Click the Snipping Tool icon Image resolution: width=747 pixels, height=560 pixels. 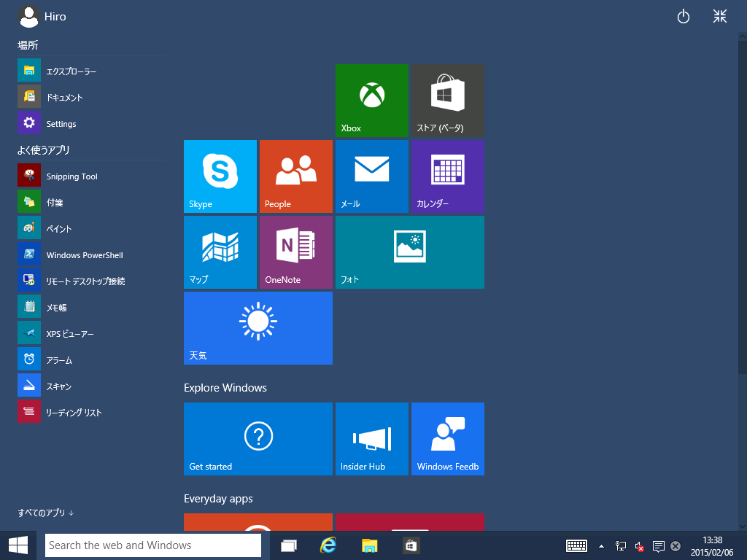(29, 175)
